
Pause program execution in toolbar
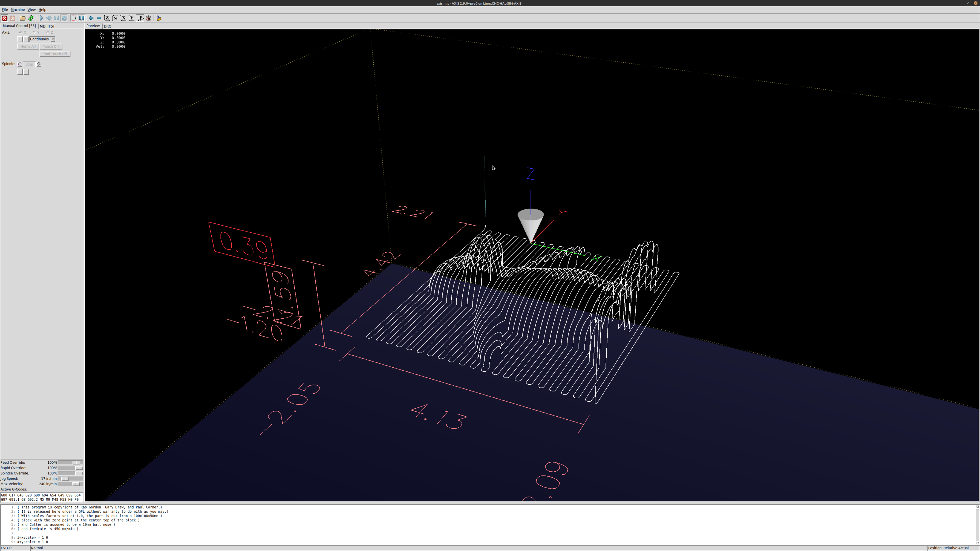pyautogui.click(x=56, y=18)
